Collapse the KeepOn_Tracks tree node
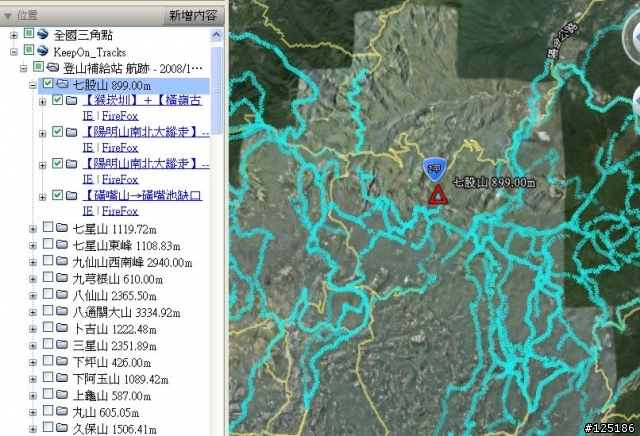The image size is (640, 436). [x=14, y=52]
